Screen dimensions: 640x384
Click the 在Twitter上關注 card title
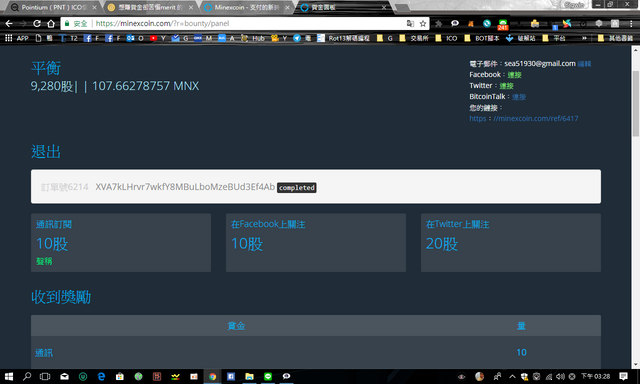pos(457,224)
